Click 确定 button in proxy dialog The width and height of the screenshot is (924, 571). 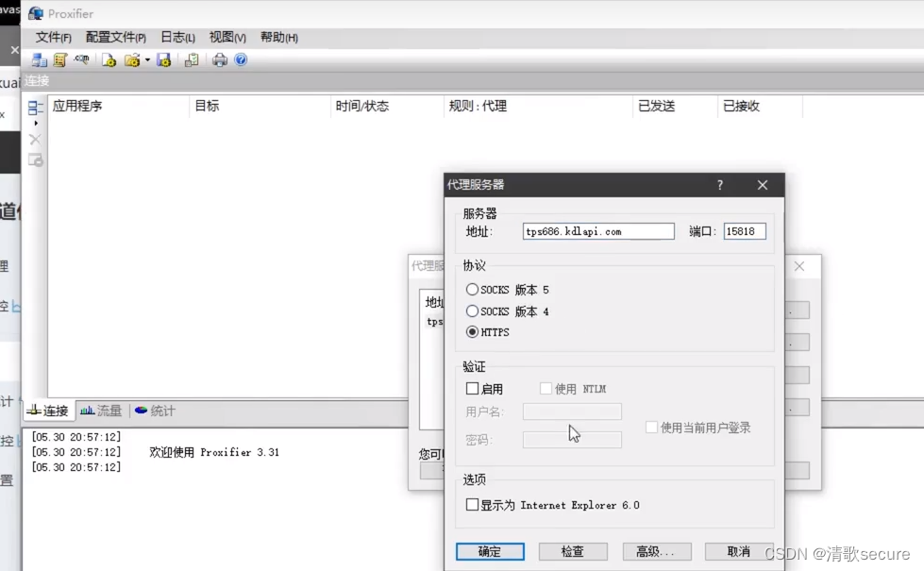(490, 551)
